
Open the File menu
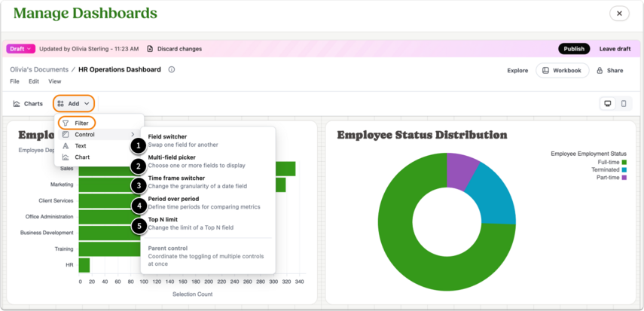[x=15, y=81]
